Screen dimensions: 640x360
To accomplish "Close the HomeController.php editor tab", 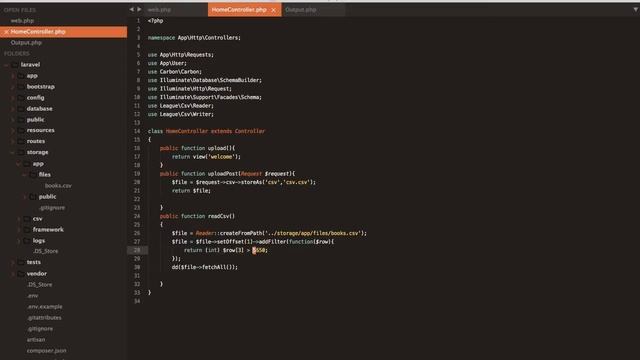I will point(273,10).
